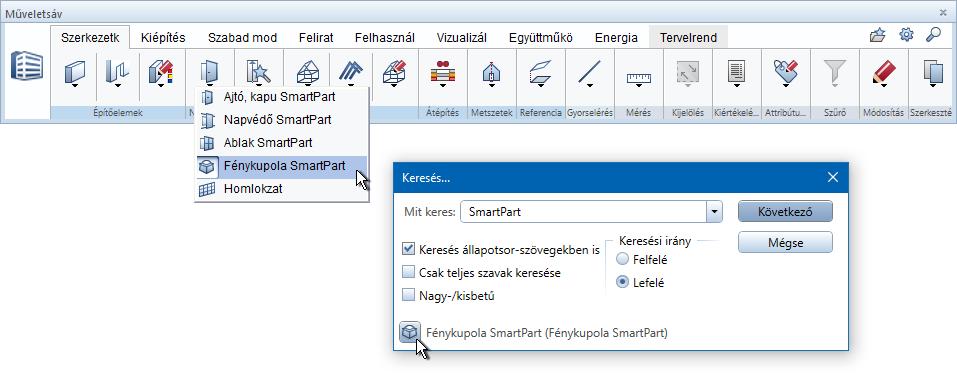
Task: Click the Módosítás group label
Action: 884,113
